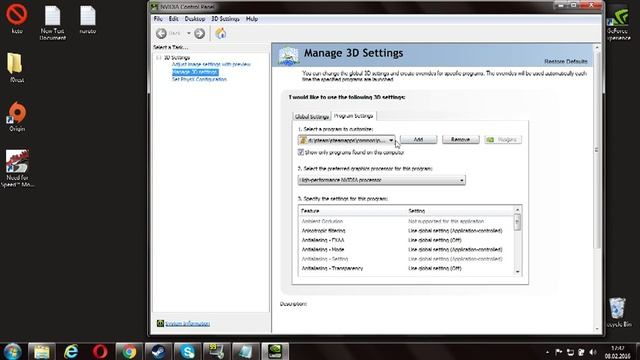640x360 pixels.
Task: Collapse the 3D Settings tree node
Action: click(159, 58)
